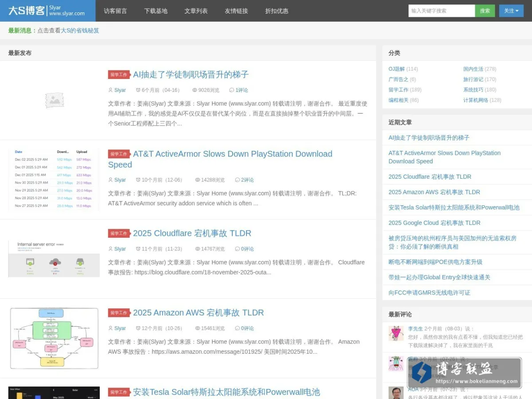Click the comment icon in the Cloudflare post
The height and width of the screenshot is (399, 532).
238,249
